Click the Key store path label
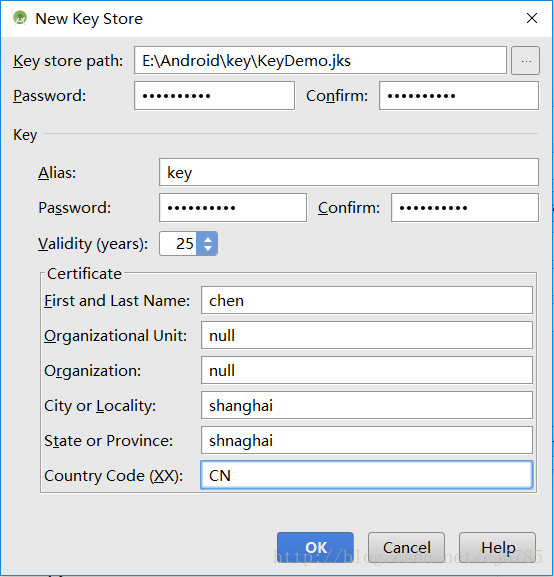The height and width of the screenshot is (577, 554). pos(68,61)
